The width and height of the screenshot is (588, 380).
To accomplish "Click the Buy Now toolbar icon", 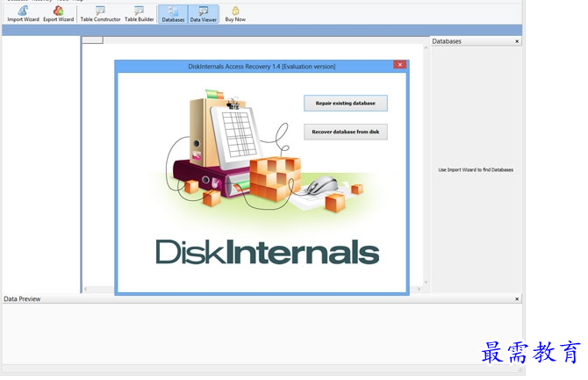I will point(235,14).
